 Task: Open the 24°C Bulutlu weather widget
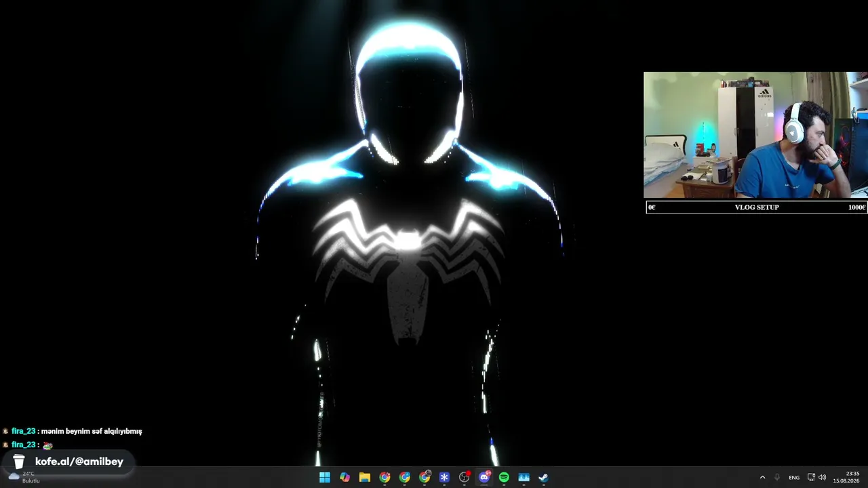pyautogui.click(x=24, y=477)
